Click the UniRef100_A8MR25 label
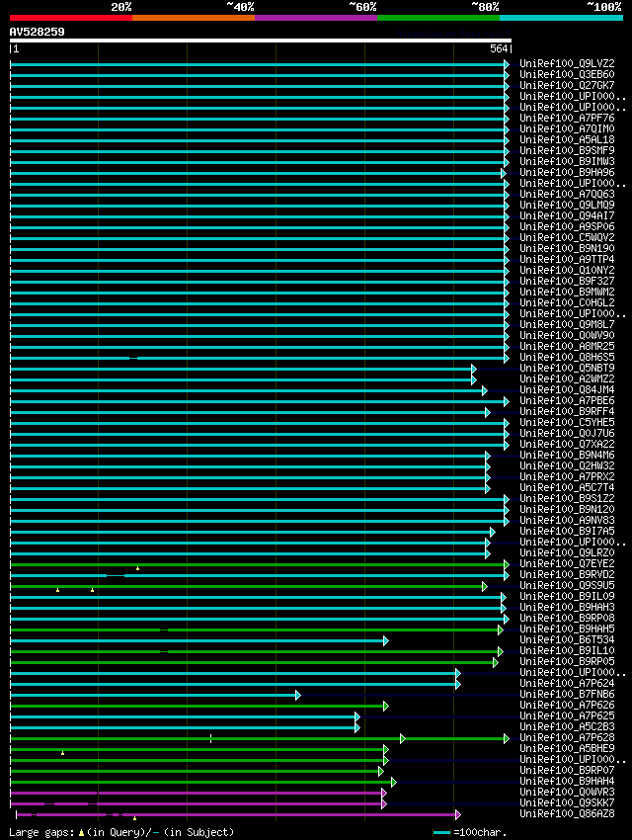The width and height of the screenshot is (632, 840). pyautogui.click(x=567, y=346)
